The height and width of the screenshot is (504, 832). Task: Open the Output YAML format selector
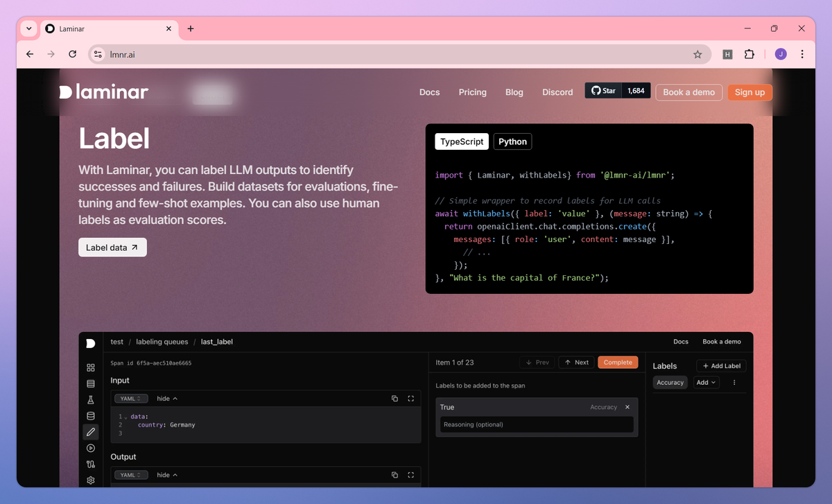pyautogui.click(x=131, y=475)
